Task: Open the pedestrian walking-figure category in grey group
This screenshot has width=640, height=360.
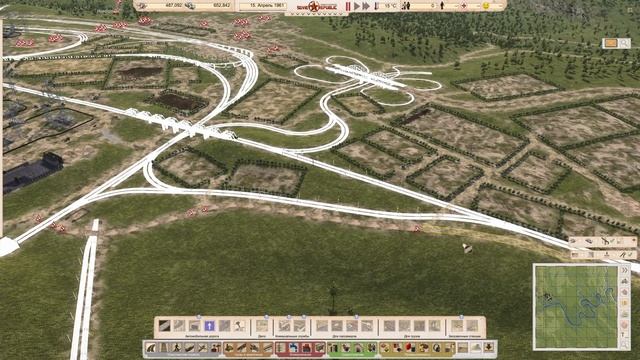Action: [176, 348]
